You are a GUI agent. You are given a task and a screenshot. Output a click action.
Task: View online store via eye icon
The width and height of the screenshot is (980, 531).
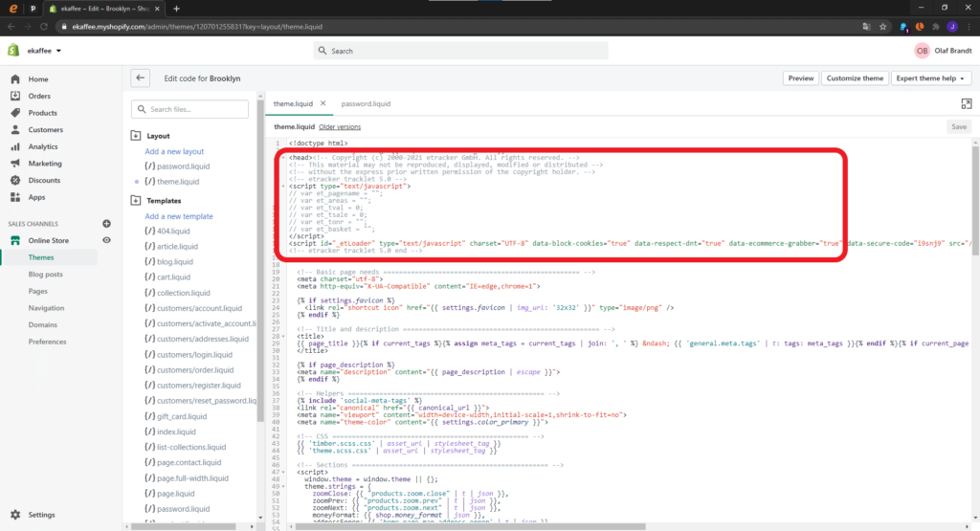[106, 240]
